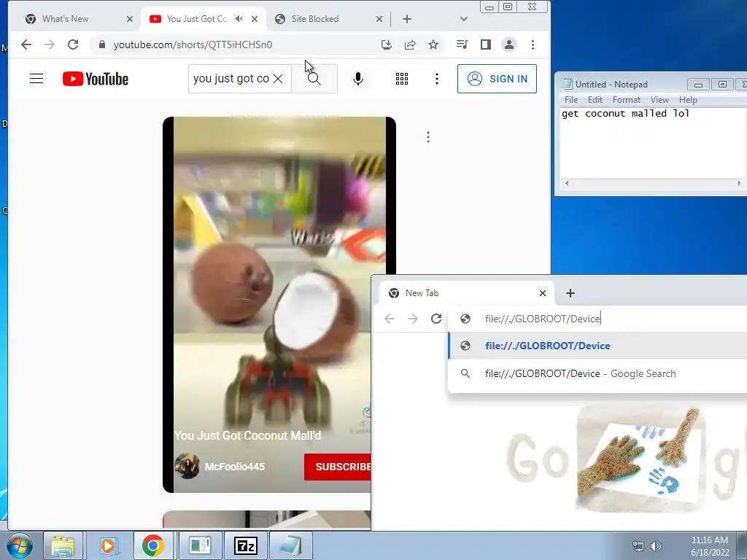This screenshot has width=747, height=560.
Task: Close the What's New tab
Action: tap(130, 19)
